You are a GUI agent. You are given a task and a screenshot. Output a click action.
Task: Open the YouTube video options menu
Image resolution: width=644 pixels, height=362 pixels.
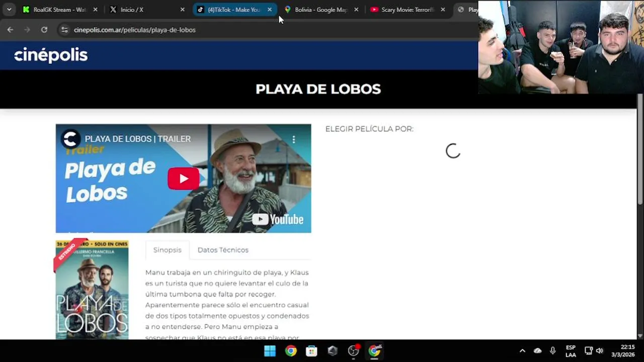tap(294, 139)
